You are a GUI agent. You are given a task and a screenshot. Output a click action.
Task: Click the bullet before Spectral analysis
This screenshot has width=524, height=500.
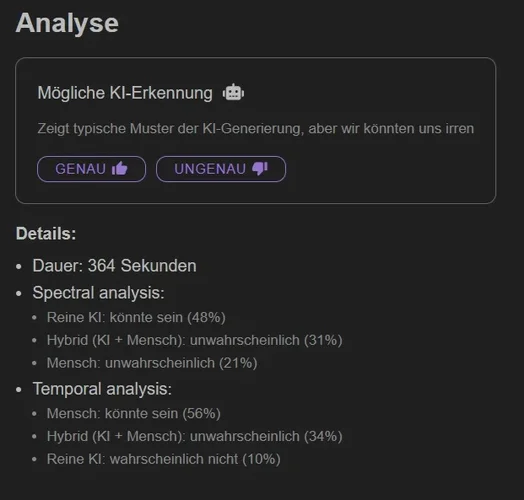(x=19, y=294)
